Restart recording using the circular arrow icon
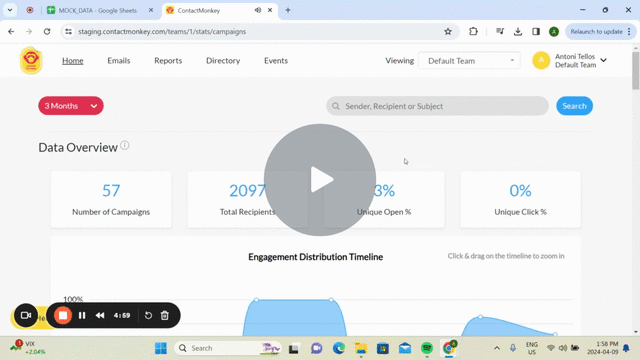The width and height of the screenshot is (640, 360). point(148,316)
